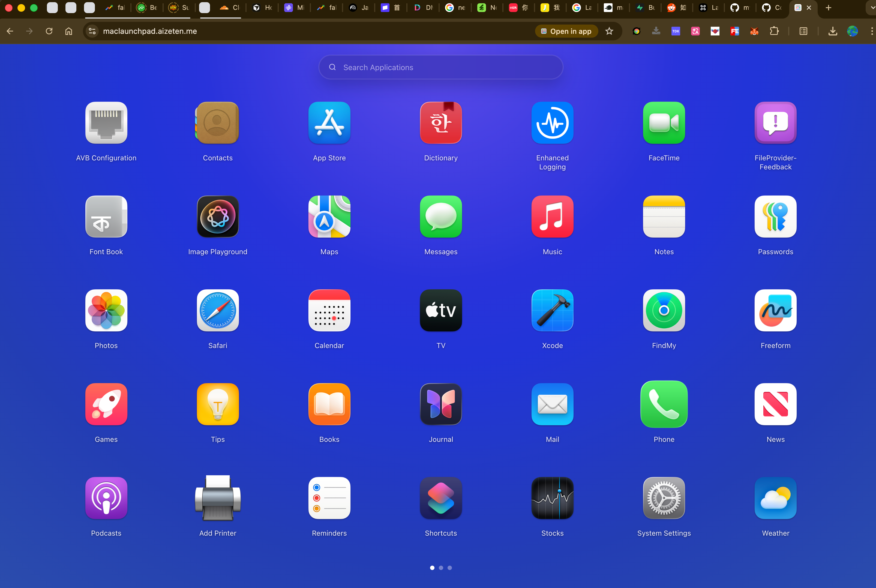The height and width of the screenshot is (588, 876).
Task: Open the browser extensions puzzle menu
Action: [x=774, y=31]
